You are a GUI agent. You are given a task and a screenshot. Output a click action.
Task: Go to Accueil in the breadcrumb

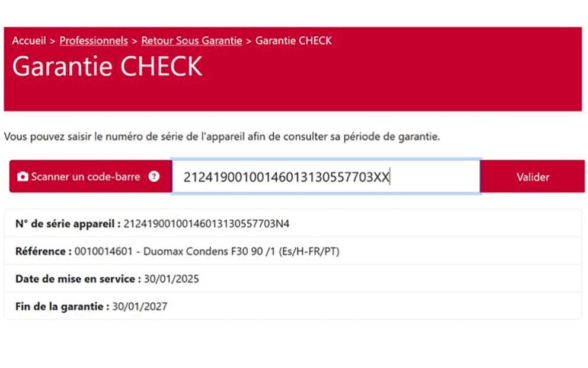tap(28, 41)
